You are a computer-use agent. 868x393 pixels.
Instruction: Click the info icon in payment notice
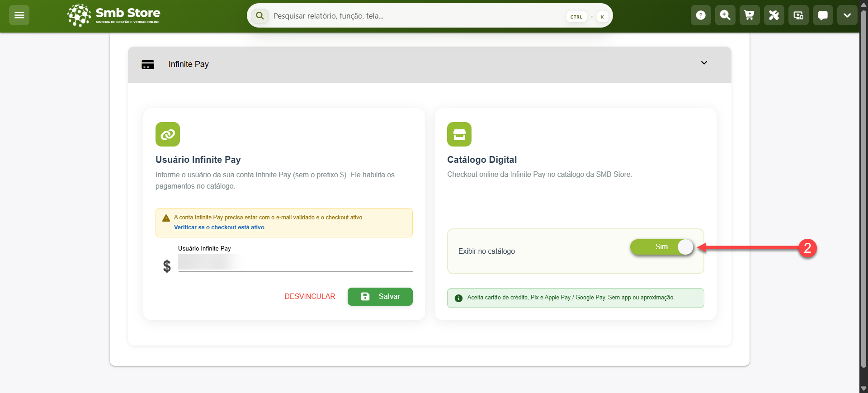[x=458, y=298]
